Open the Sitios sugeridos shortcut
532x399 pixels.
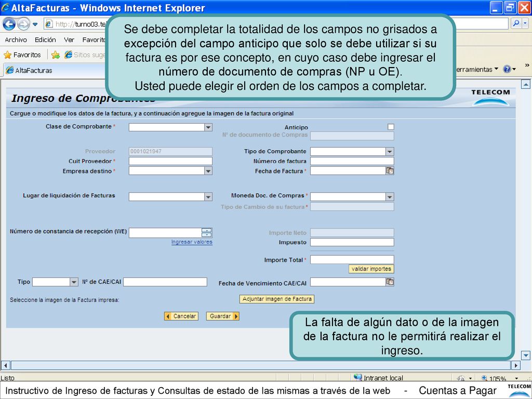[85, 55]
